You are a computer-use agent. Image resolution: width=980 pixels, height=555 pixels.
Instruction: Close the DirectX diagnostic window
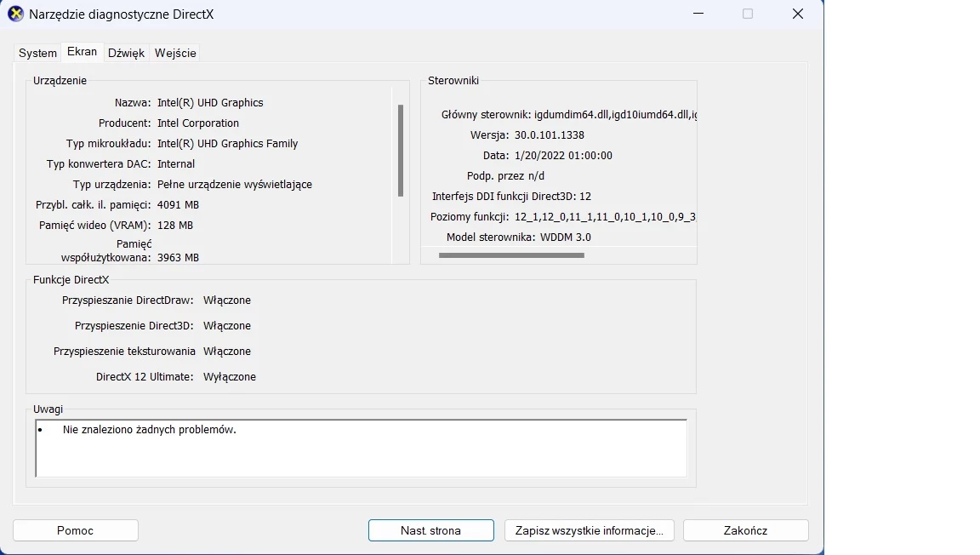pos(798,14)
